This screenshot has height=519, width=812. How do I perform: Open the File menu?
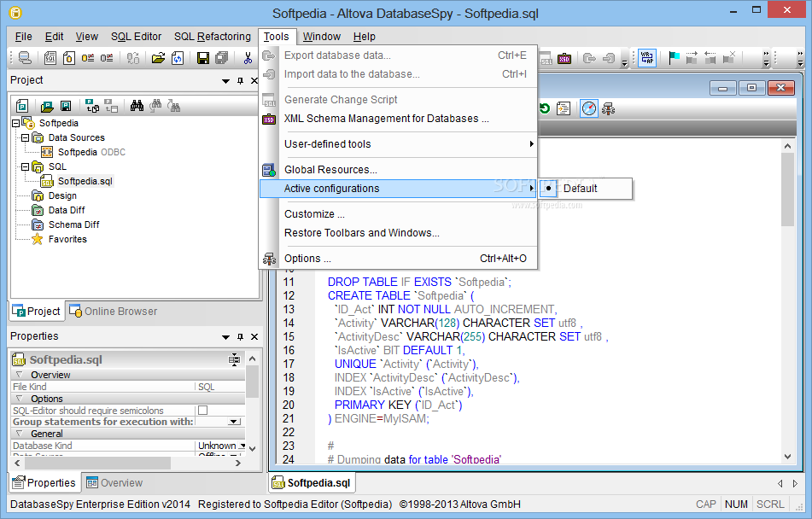point(24,37)
